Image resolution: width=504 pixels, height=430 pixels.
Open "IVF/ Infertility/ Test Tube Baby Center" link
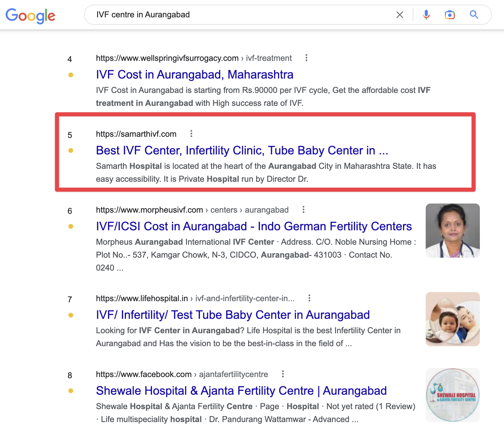[233, 315]
